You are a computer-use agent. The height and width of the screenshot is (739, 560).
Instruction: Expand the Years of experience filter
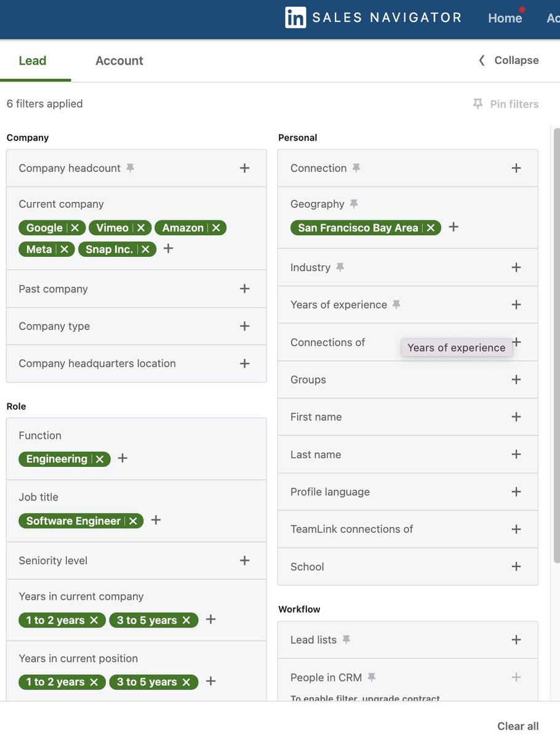point(516,305)
